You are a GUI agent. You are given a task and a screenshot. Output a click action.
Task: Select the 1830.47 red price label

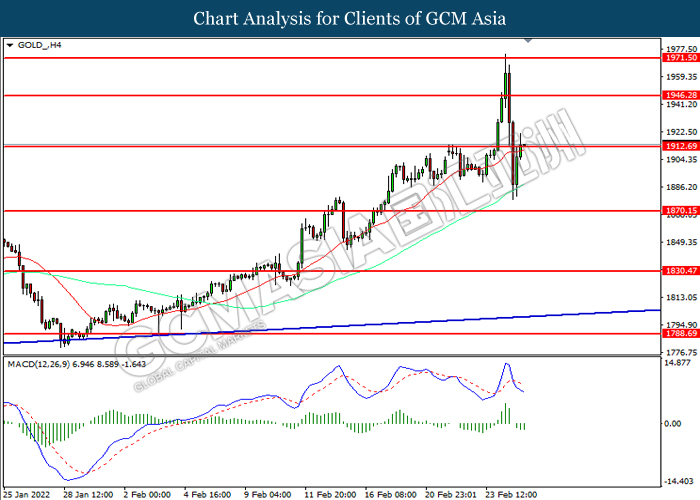click(x=681, y=271)
